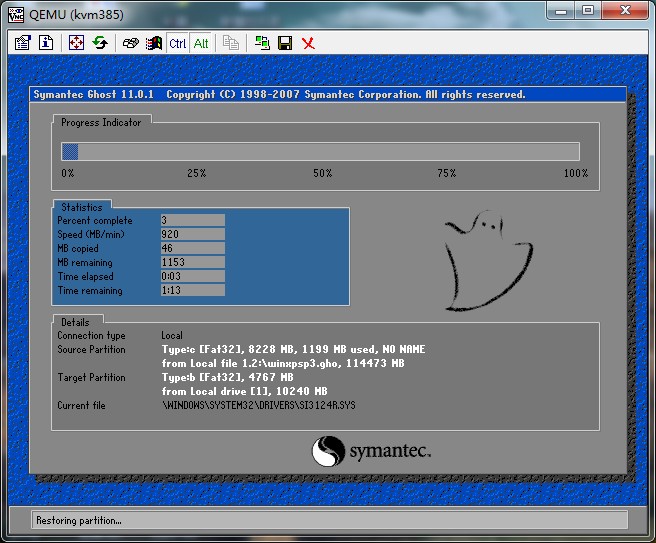Click the Speed value 920

point(193,234)
